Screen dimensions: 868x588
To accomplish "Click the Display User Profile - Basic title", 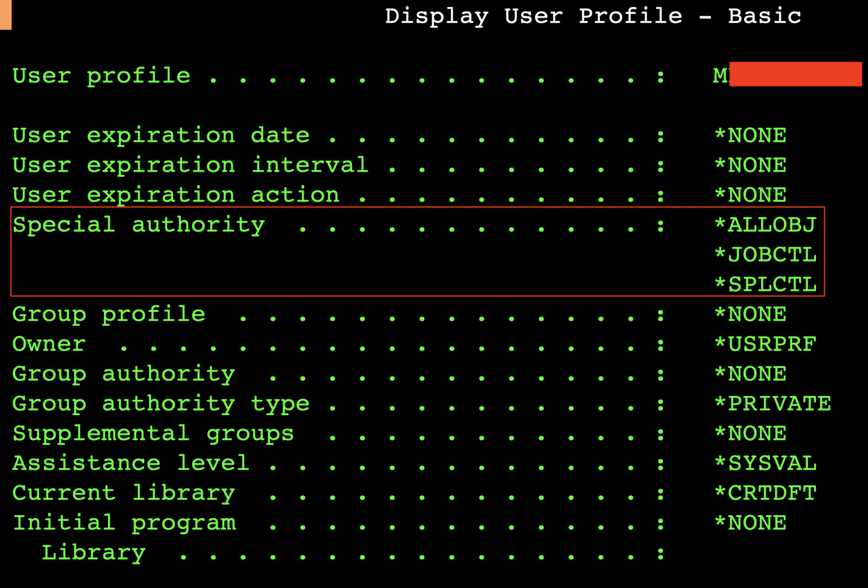I will [593, 16].
